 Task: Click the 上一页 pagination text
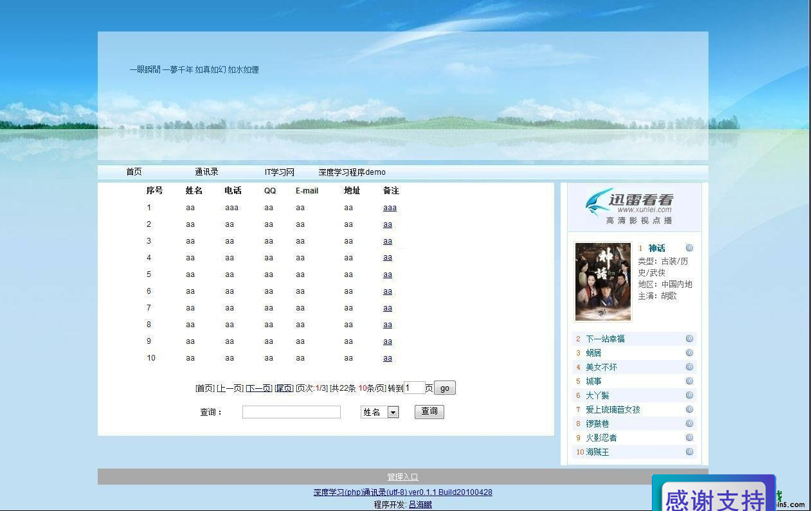click(230, 388)
